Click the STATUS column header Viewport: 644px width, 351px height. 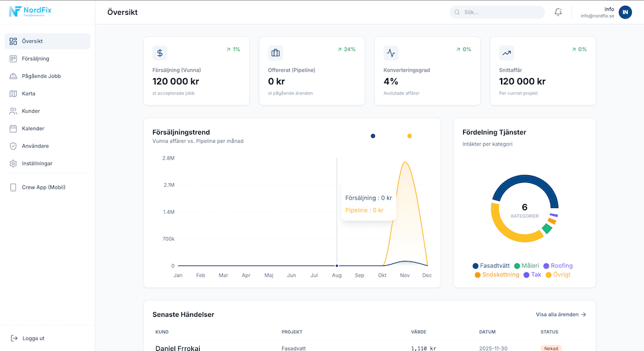click(549, 332)
